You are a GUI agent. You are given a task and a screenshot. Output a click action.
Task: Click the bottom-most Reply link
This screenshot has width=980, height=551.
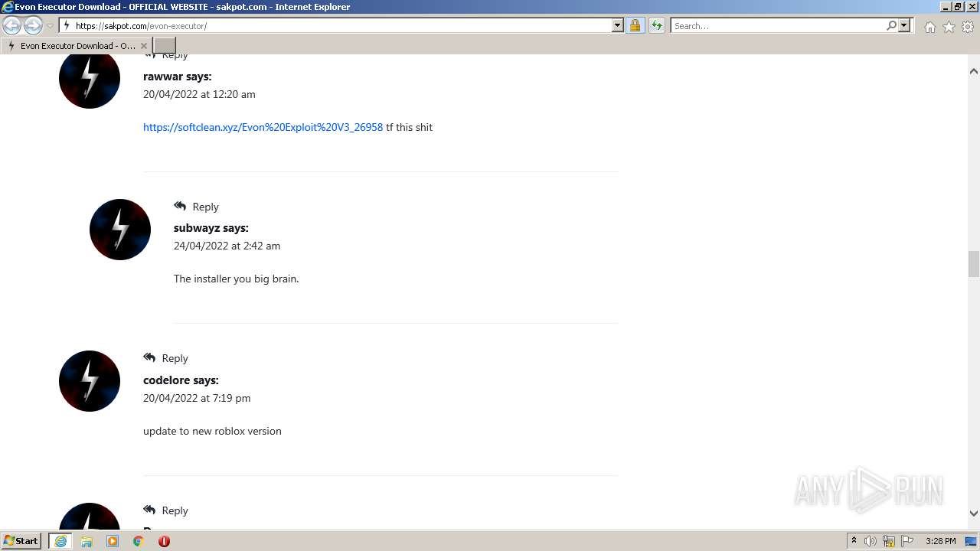coord(175,510)
